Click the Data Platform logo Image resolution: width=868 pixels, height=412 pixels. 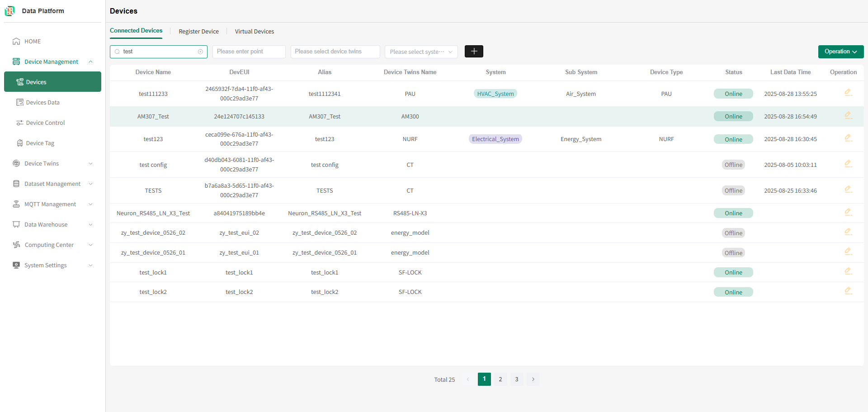(x=10, y=11)
